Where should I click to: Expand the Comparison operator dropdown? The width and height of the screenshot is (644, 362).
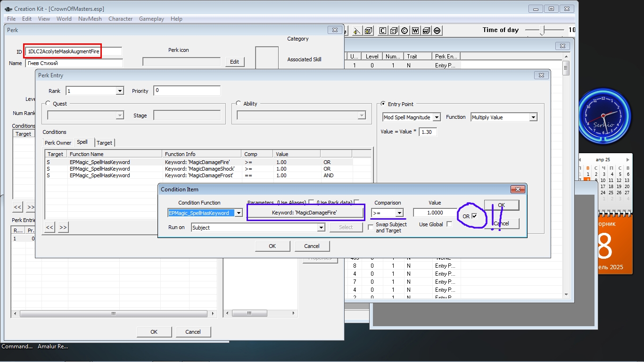399,213
